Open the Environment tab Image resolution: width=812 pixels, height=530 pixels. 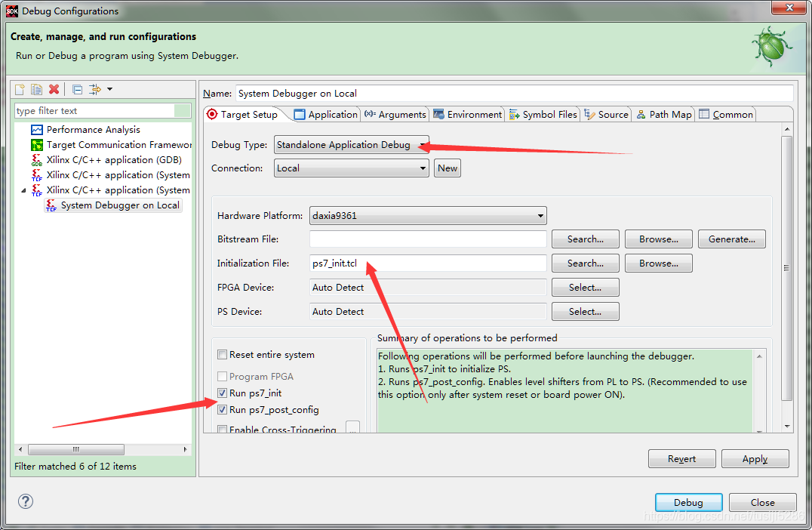[468, 115]
